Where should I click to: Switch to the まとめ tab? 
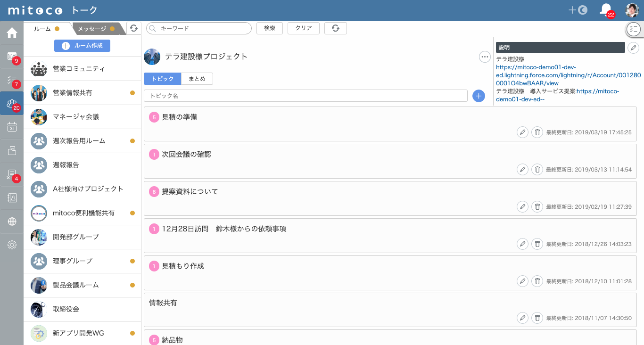[197, 79]
